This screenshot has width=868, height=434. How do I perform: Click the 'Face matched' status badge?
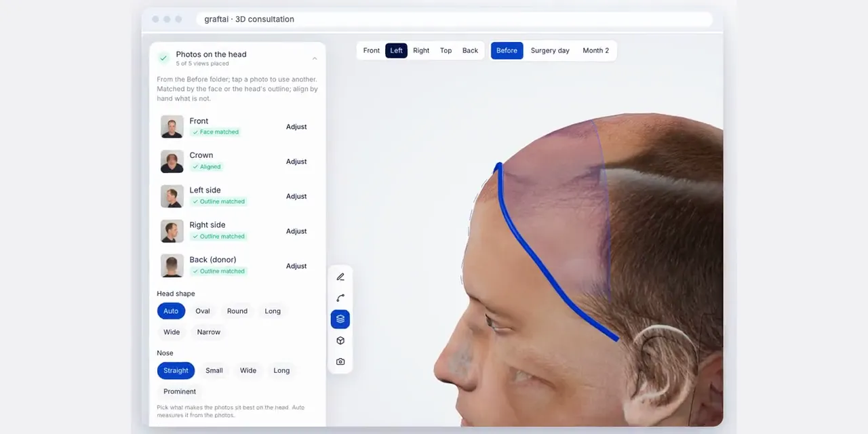[216, 132]
